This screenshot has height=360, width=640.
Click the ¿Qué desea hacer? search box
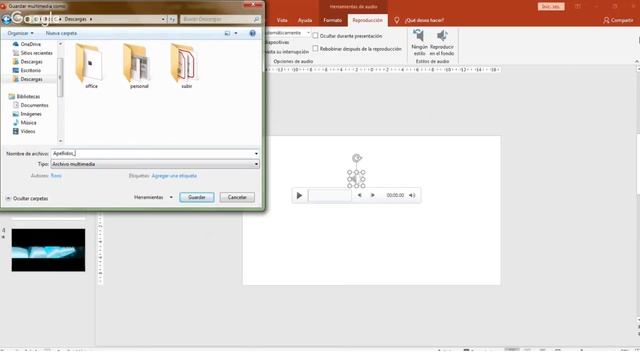[x=424, y=20]
